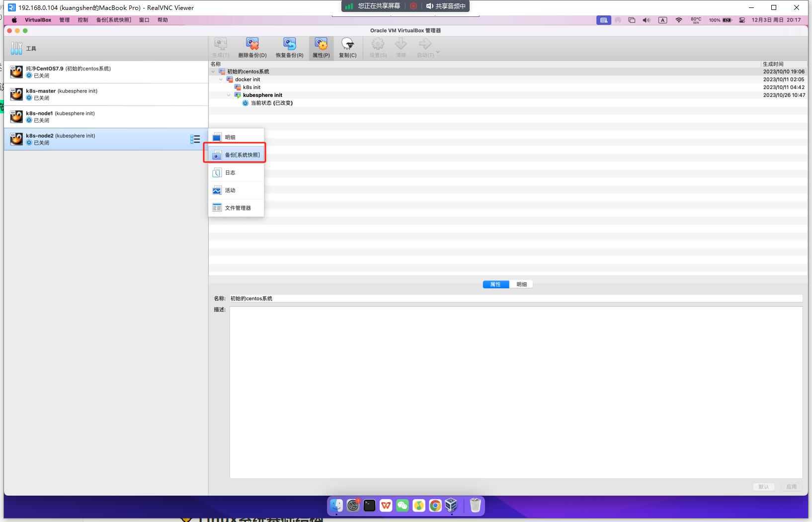Open the dropdown arrow beside 启动(T)
Image resolution: width=812 pixels, height=522 pixels.
[x=438, y=52]
